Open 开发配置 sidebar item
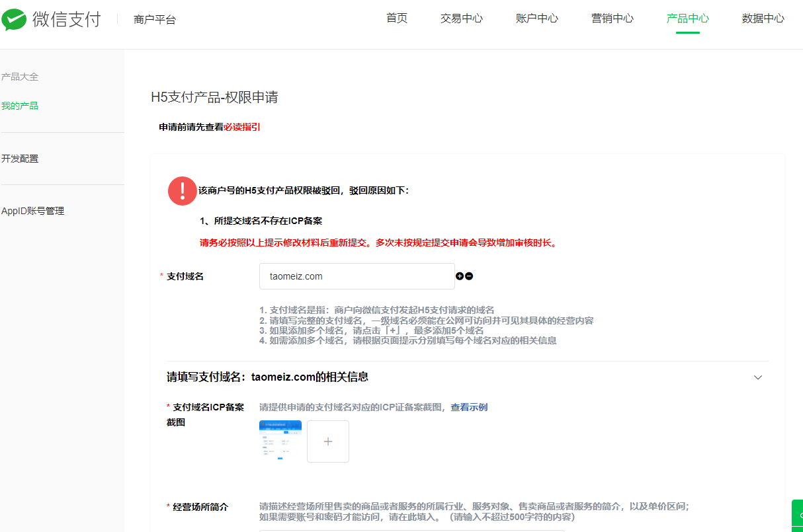Viewport: 803px width, 532px height. click(x=20, y=159)
